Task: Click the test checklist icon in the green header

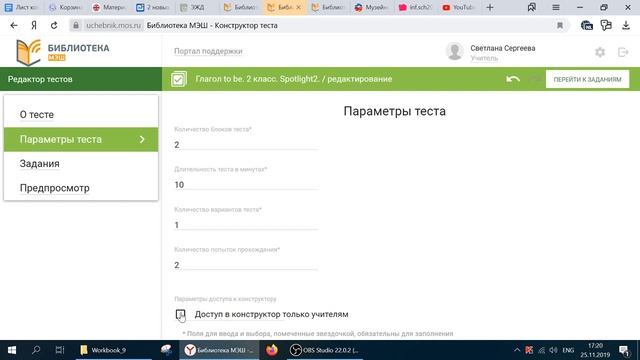Action: coord(179,79)
